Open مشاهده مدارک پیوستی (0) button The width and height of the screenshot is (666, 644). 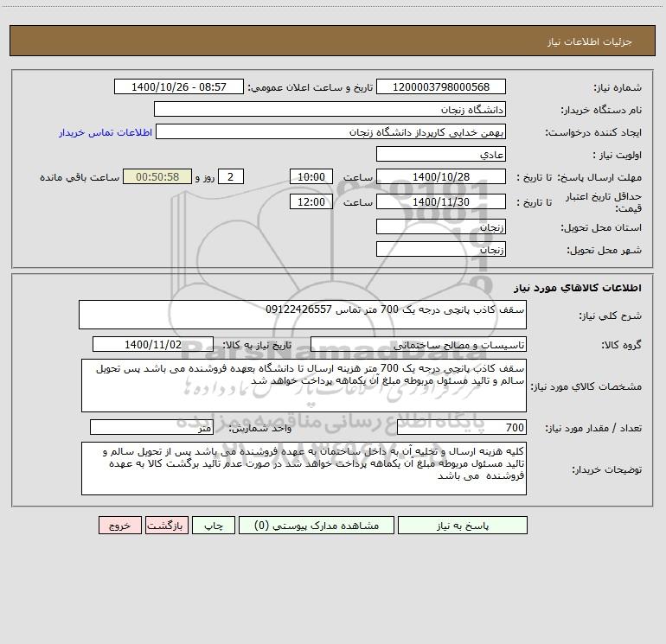(317, 526)
